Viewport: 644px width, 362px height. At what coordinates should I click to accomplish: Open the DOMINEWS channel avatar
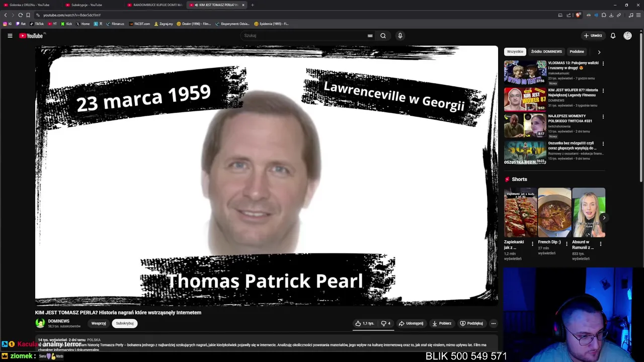[40, 323]
